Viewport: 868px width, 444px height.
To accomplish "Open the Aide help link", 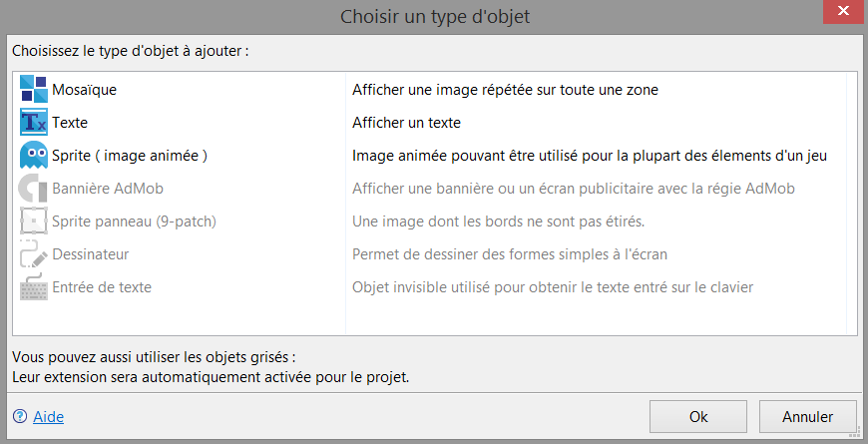I will (48, 416).
